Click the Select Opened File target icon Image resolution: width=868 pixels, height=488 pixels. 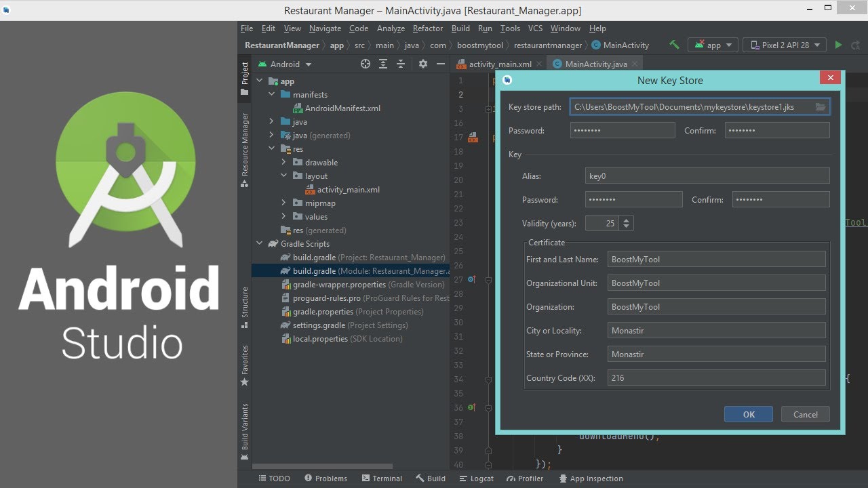(366, 64)
